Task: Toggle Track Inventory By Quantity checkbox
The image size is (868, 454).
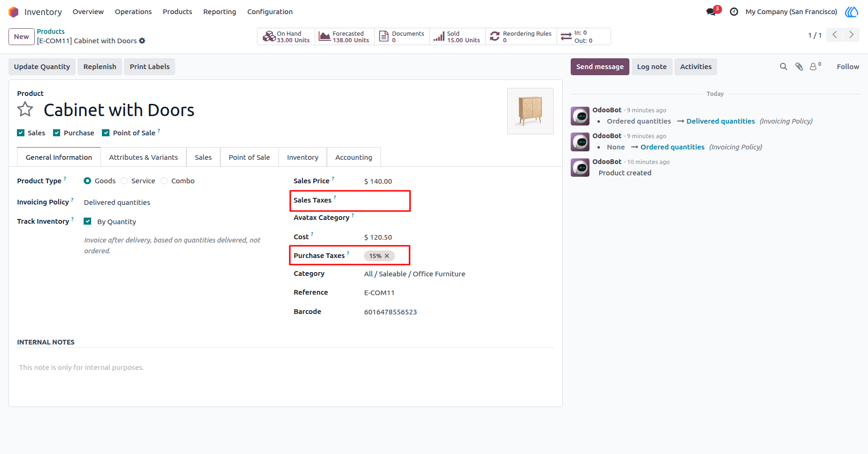Action: [x=87, y=221]
